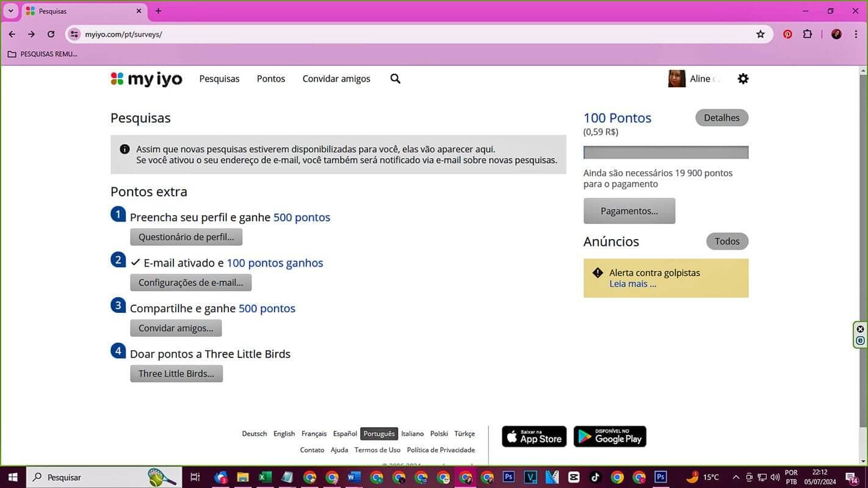The width and height of the screenshot is (868, 488).
Task: Open Excel from the taskbar
Action: pyautogui.click(x=265, y=477)
